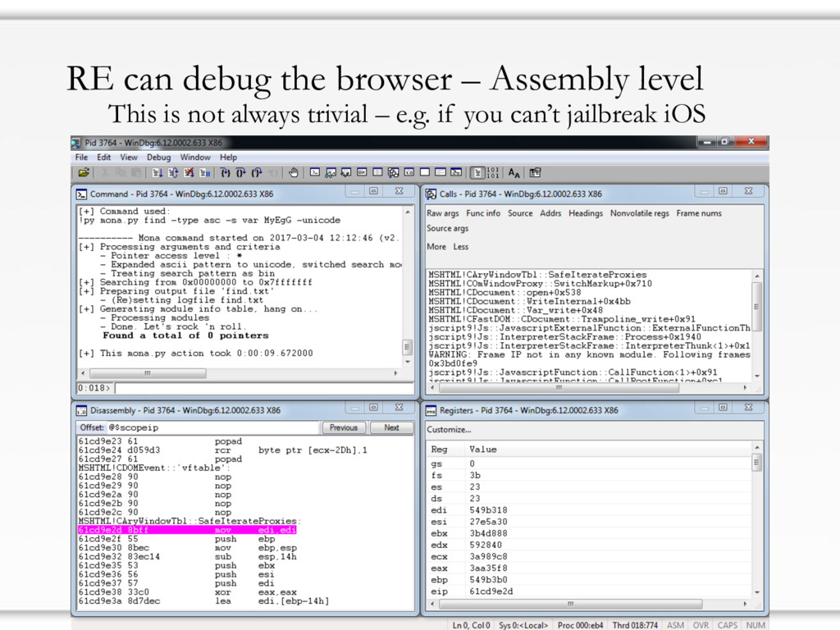Click the Options toolbar icon
The image size is (840, 630).
click(x=535, y=172)
